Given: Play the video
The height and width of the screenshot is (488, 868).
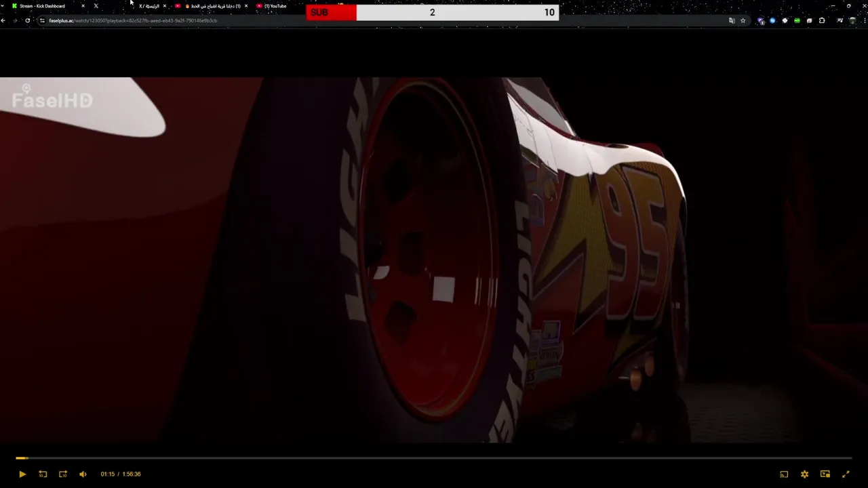Looking at the screenshot, I should tap(22, 474).
